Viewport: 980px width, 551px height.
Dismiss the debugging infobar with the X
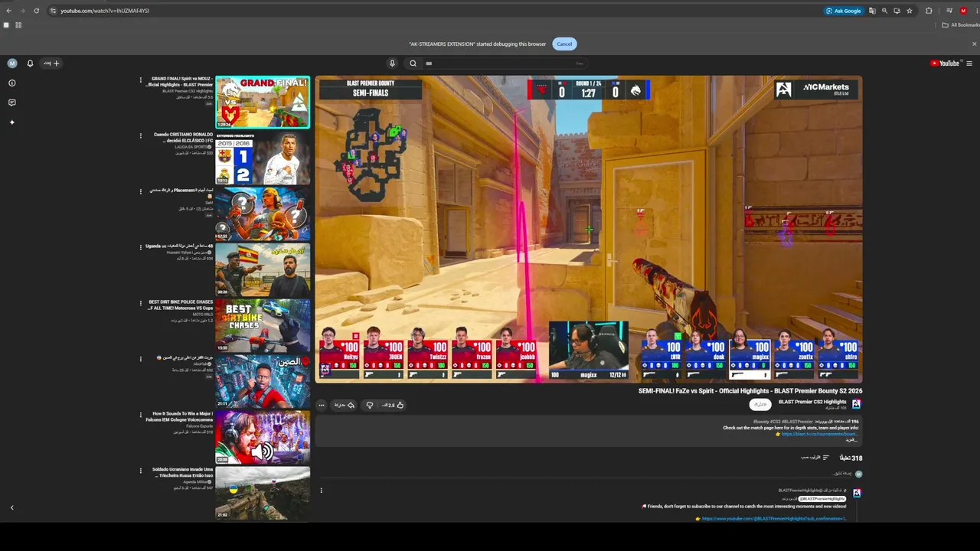[974, 44]
